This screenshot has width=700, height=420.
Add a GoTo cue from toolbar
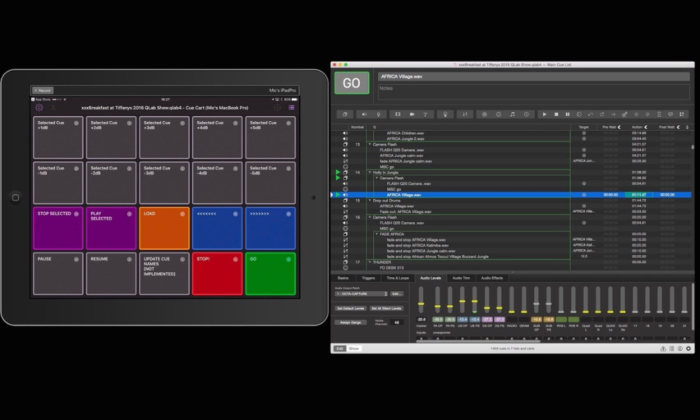click(613, 114)
